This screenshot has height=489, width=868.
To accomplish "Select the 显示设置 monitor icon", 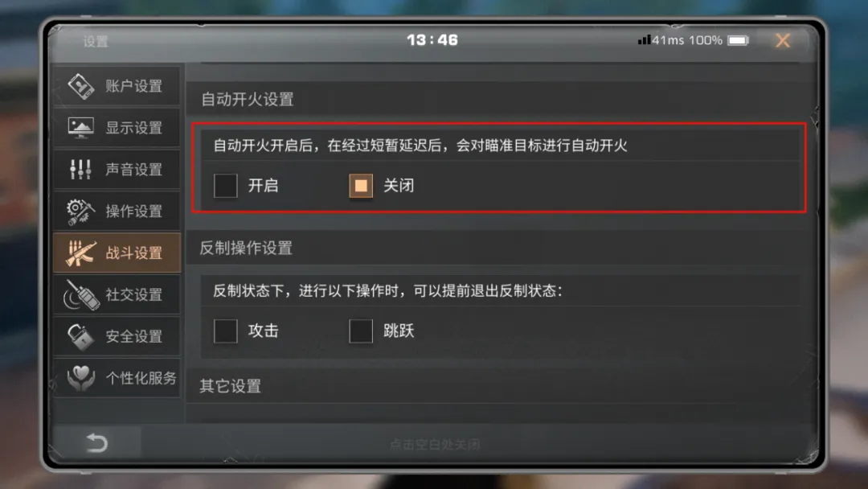I will click(x=81, y=127).
